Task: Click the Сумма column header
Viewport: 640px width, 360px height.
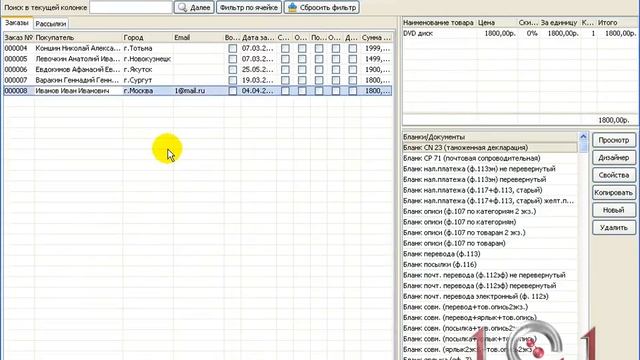Action: 376,38
